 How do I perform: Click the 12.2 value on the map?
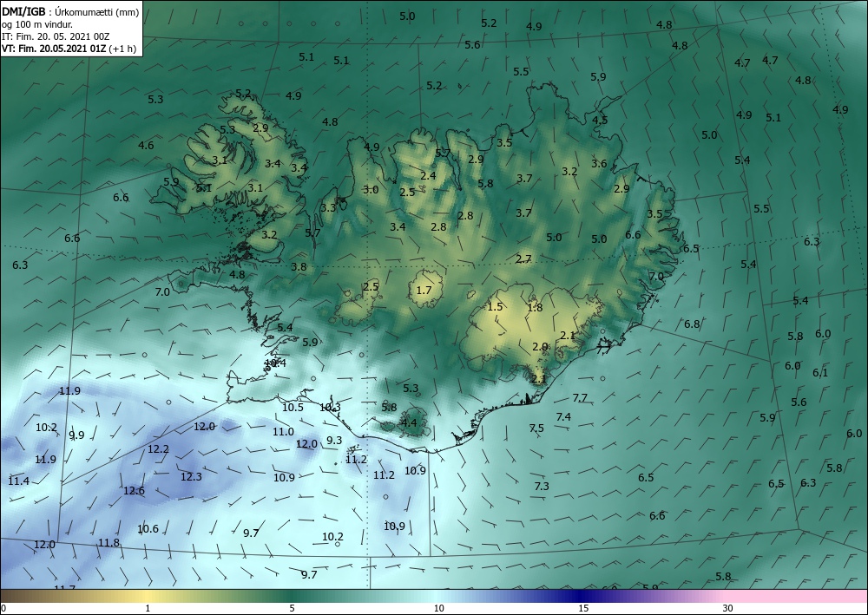point(158,449)
